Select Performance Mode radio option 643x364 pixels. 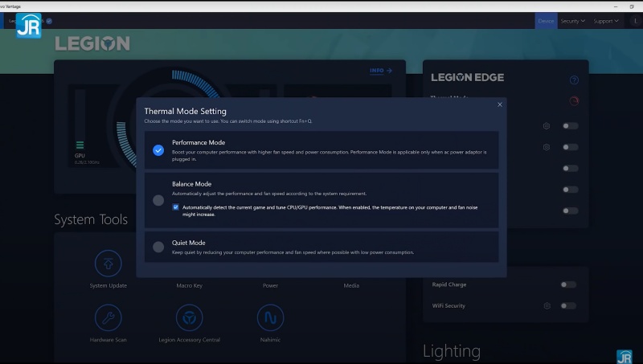click(x=158, y=150)
